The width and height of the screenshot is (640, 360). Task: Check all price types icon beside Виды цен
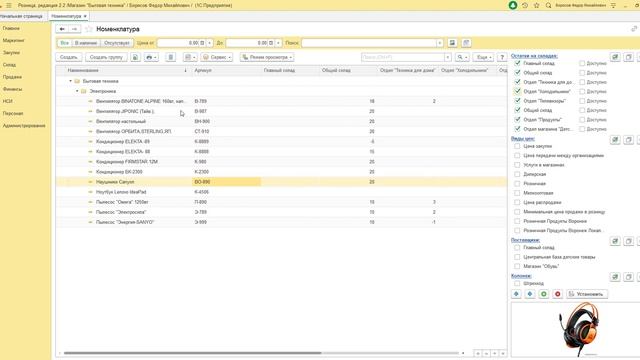click(615, 140)
